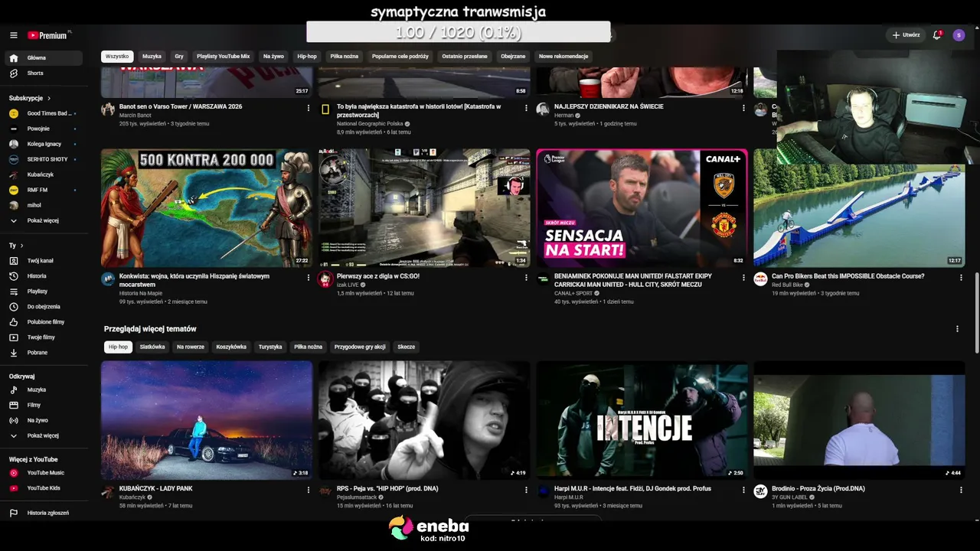Select the Wszystko filter chip

click(x=117, y=57)
